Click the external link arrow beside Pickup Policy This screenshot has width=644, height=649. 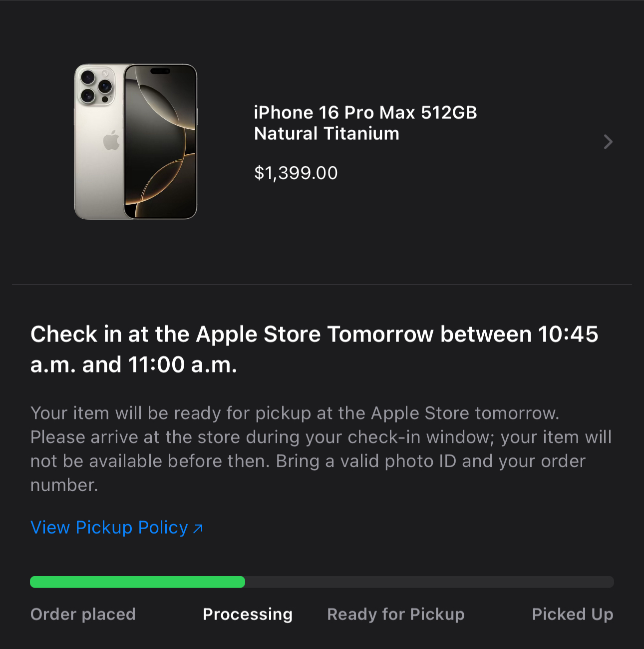(198, 528)
